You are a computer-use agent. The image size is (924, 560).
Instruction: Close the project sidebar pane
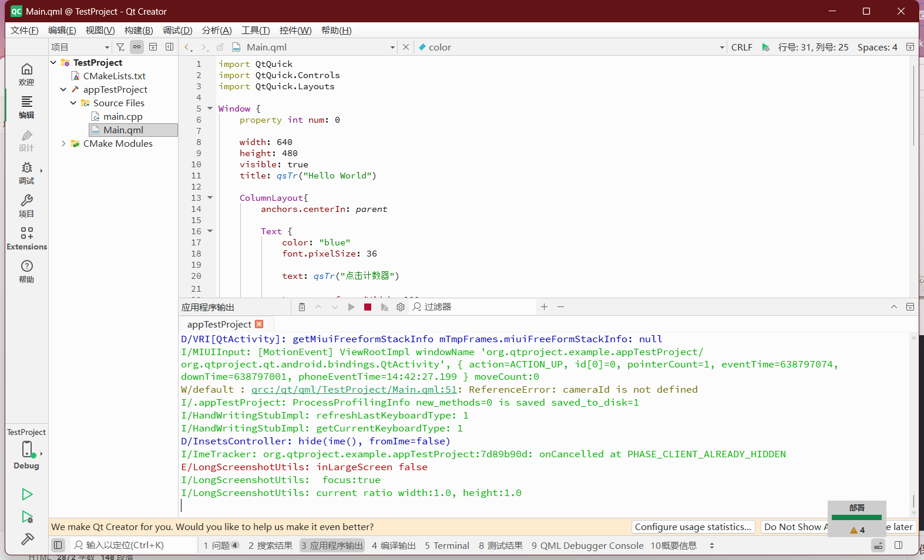170,47
